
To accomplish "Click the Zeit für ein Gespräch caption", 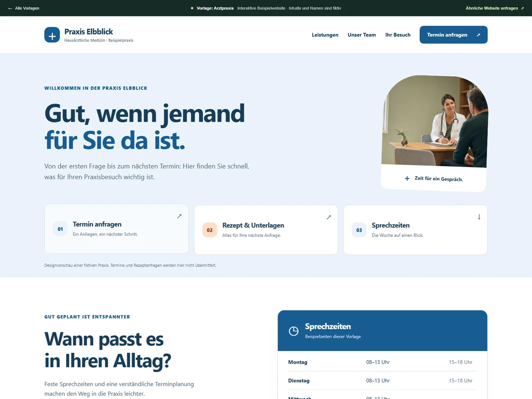I will tap(439, 179).
